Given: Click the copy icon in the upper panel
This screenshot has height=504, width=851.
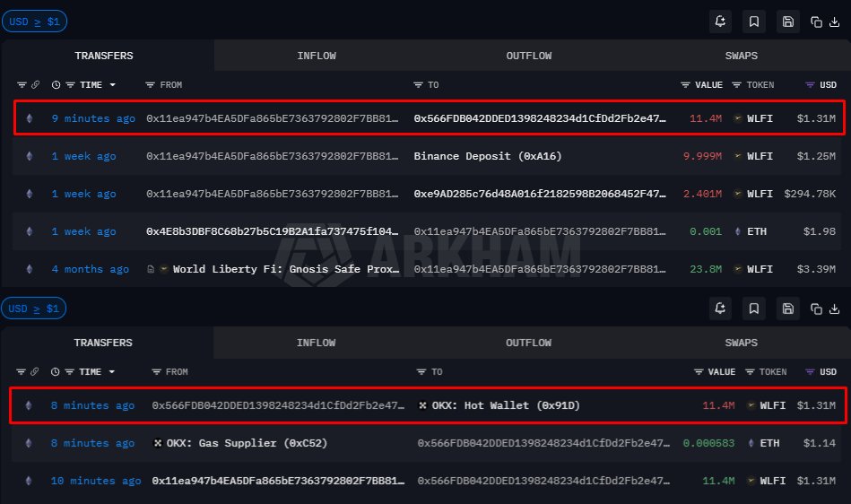Looking at the screenshot, I should (x=816, y=22).
